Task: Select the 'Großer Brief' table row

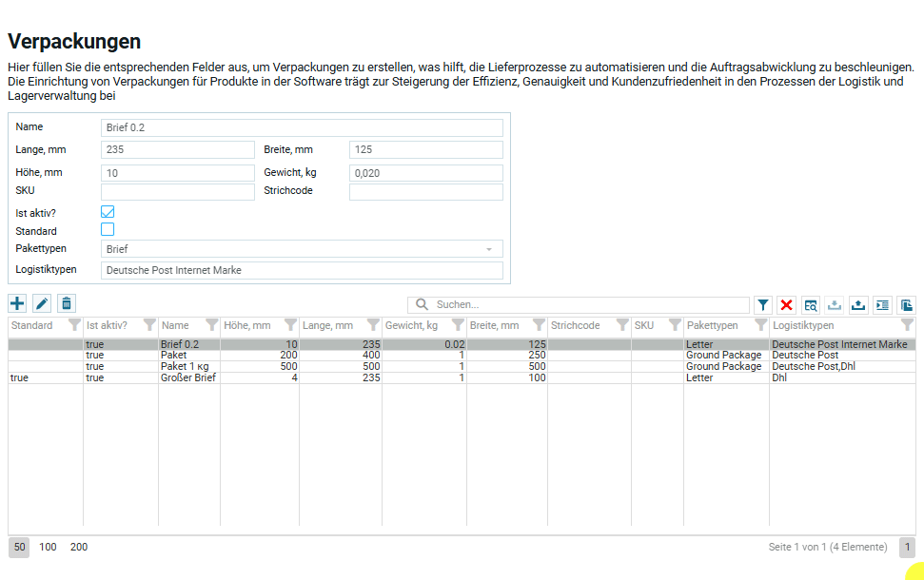Action: click(x=188, y=377)
